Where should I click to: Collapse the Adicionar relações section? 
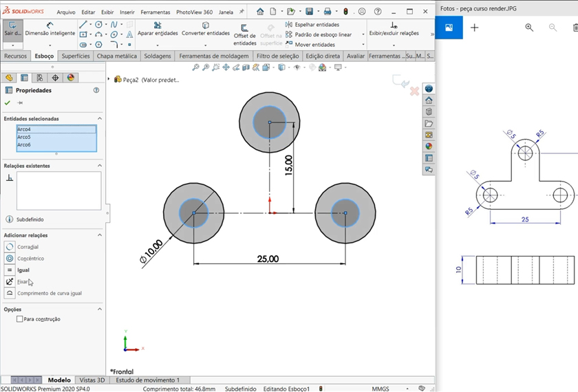click(99, 235)
